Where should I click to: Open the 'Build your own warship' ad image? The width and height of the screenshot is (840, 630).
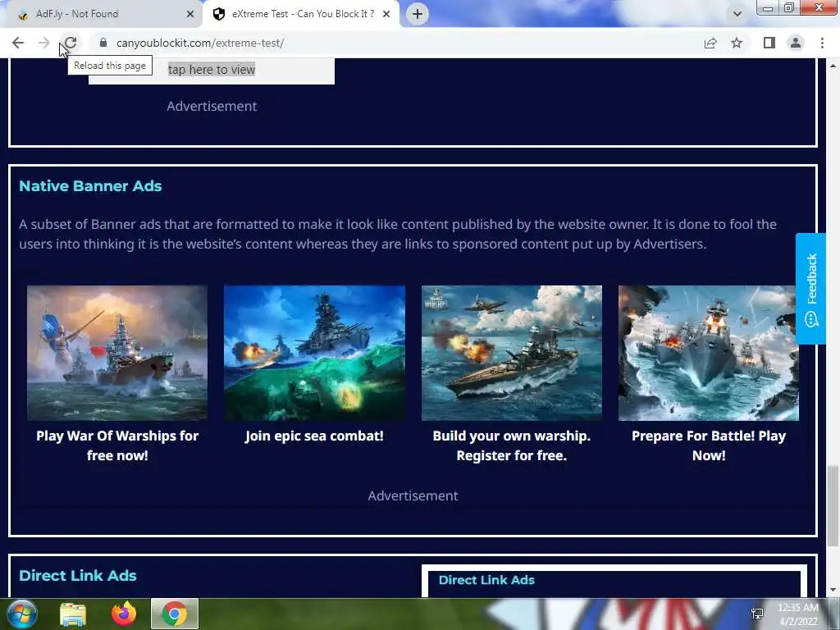tap(512, 353)
